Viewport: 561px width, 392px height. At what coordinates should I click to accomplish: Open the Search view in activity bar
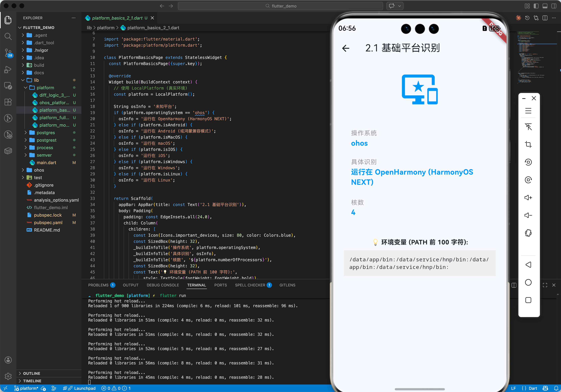click(8, 36)
